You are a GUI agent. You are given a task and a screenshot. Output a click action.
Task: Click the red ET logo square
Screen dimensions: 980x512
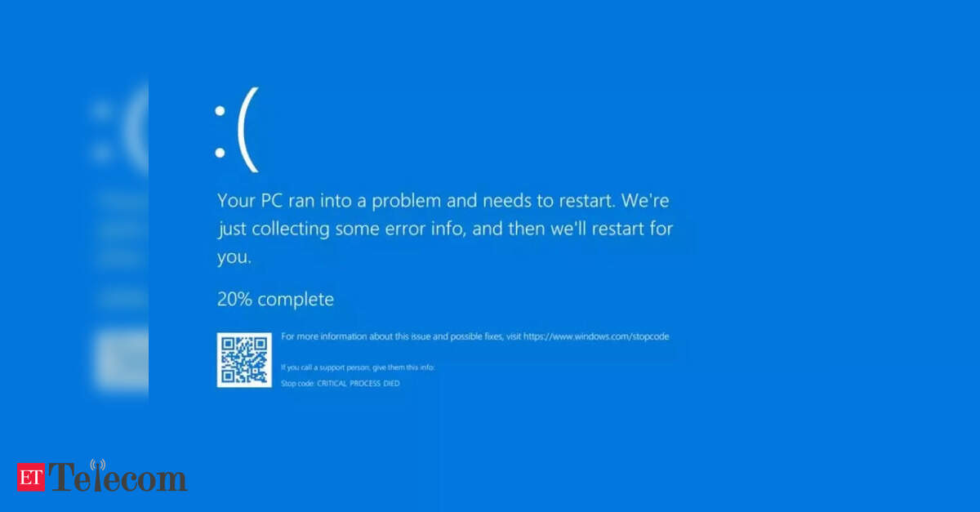click(x=32, y=477)
